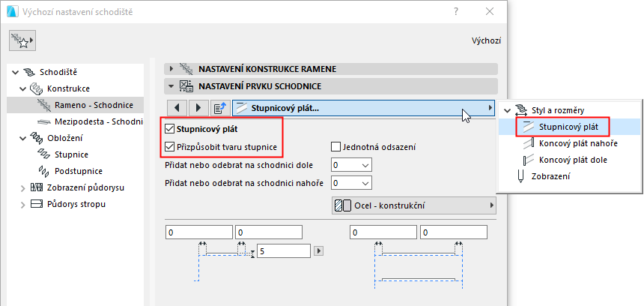Click Schodiště stair icon in tree

click(x=30, y=72)
